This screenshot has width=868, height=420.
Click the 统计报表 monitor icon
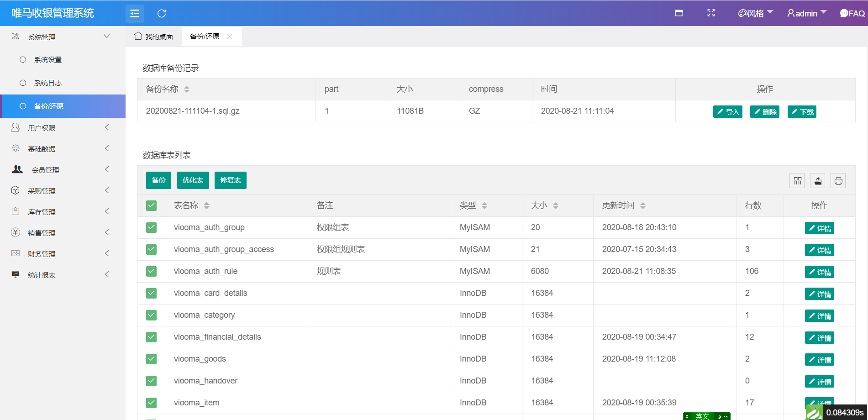pos(16,274)
